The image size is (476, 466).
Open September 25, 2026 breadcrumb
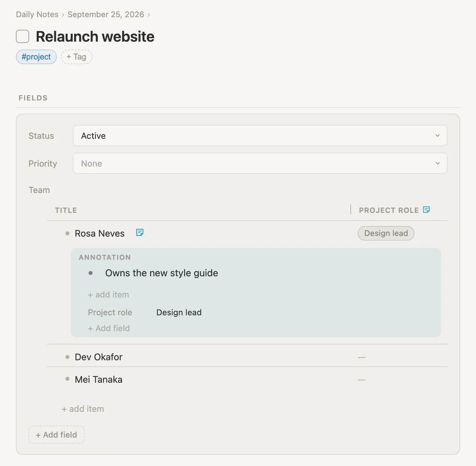106,15
